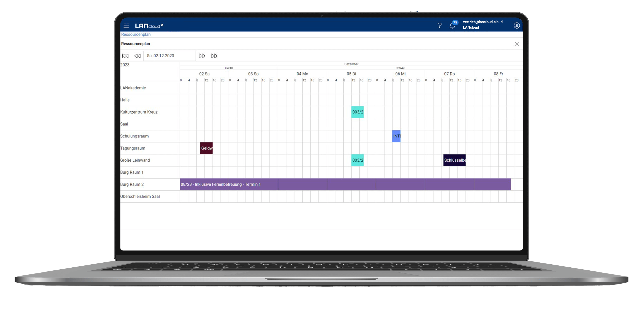Screen dimensions: 644x318
Task: Open the Ressourcenplan breadcrumb link
Action: point(136,34)
